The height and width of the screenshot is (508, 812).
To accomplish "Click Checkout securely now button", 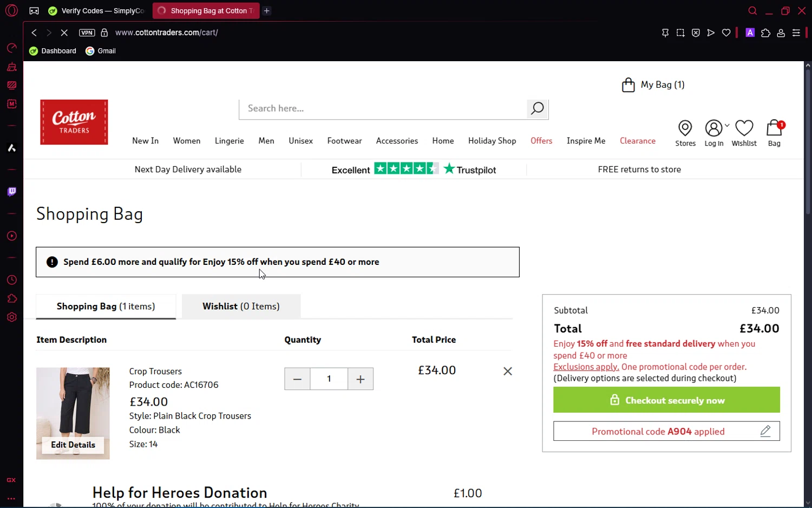I will click(666, 400).
